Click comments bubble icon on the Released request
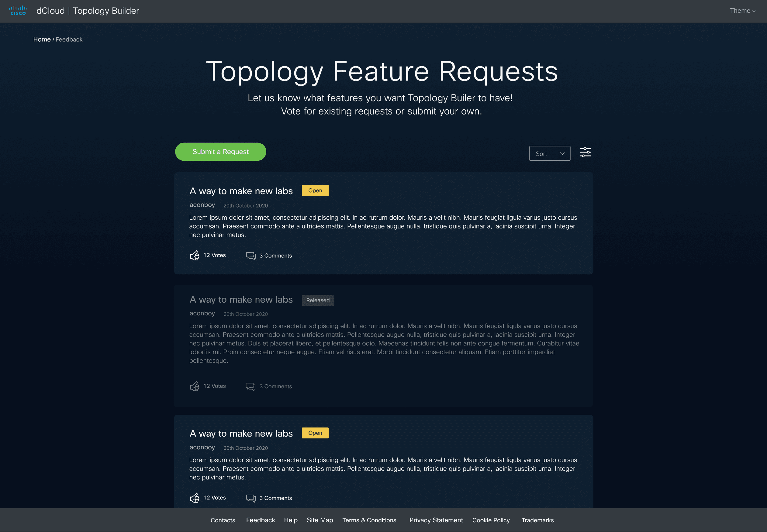 (x=250, y=386)
